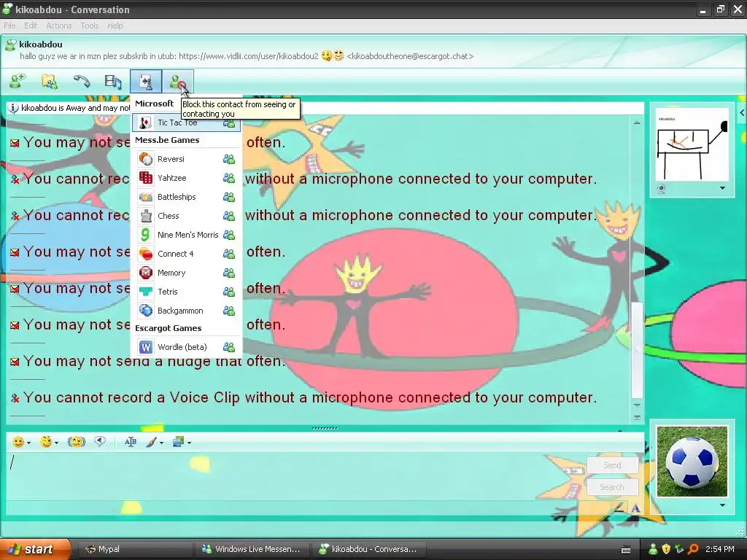Open the winks picker icon
Viewport: 747px width, 560px height.
46,442
